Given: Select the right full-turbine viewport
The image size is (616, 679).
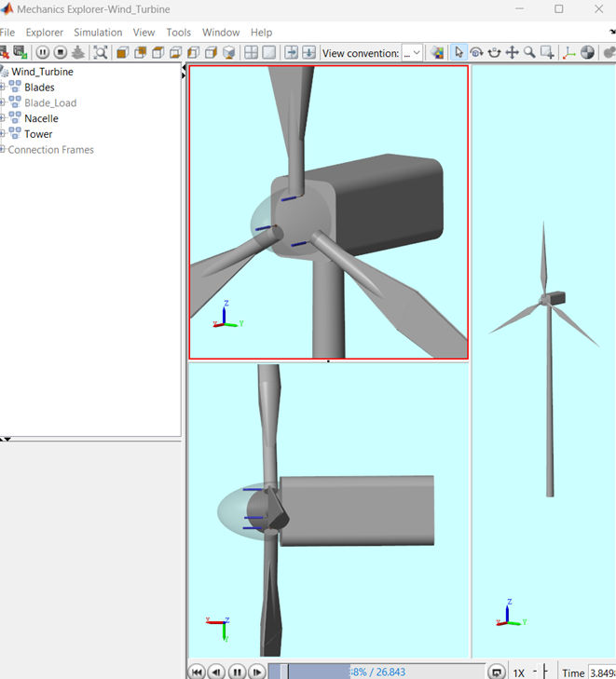Looking at the screenshot, I should (x=543, y=361).
